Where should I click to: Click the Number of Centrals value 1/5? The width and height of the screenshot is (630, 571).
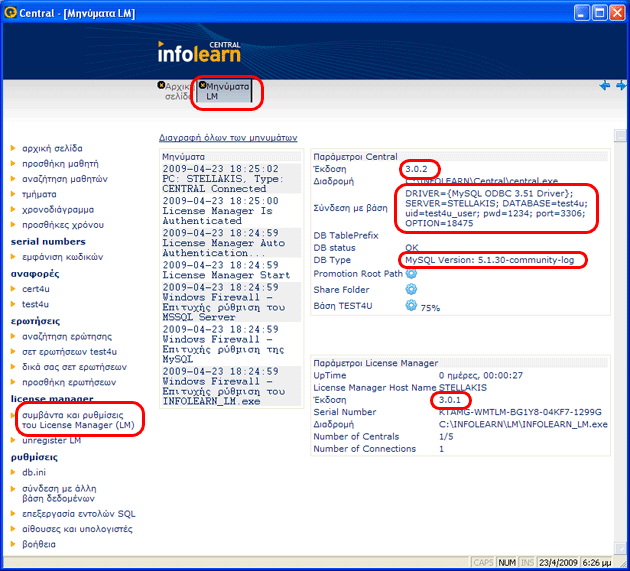pyautogui.click(x=446, y=437)
